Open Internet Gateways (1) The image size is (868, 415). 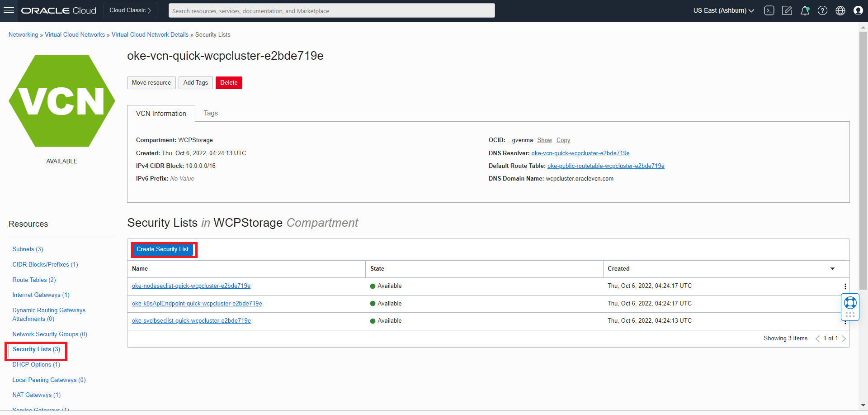(x=41, y=295)
